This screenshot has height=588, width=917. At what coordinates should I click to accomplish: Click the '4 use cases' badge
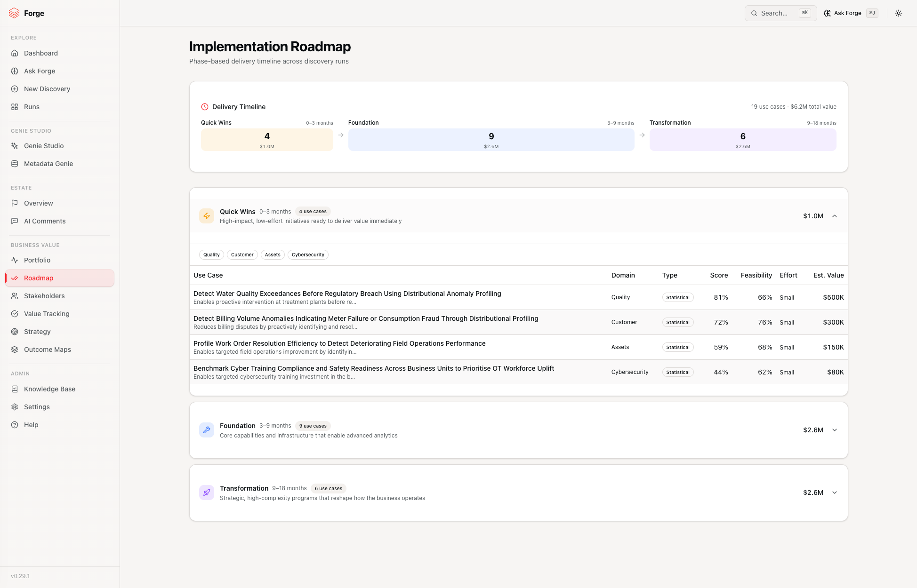313,212
